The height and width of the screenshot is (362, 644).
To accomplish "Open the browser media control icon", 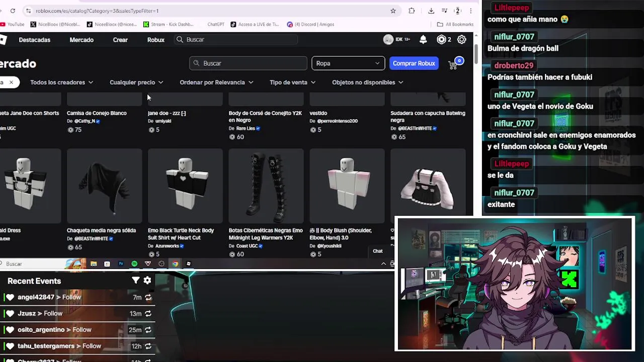I will coord(444,11).
